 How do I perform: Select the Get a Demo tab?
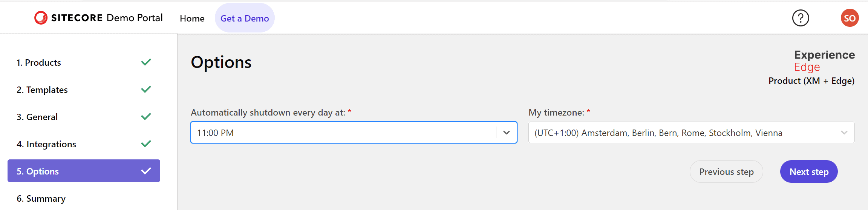245,18
